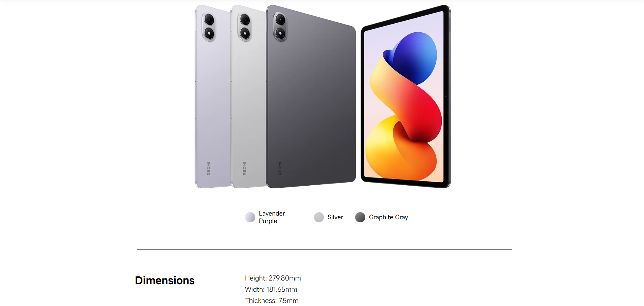The width and height of the screenshot is (644, 306).
Task: Click the REDMI logo on silver tablet
Action: click(x=244, y=169)
